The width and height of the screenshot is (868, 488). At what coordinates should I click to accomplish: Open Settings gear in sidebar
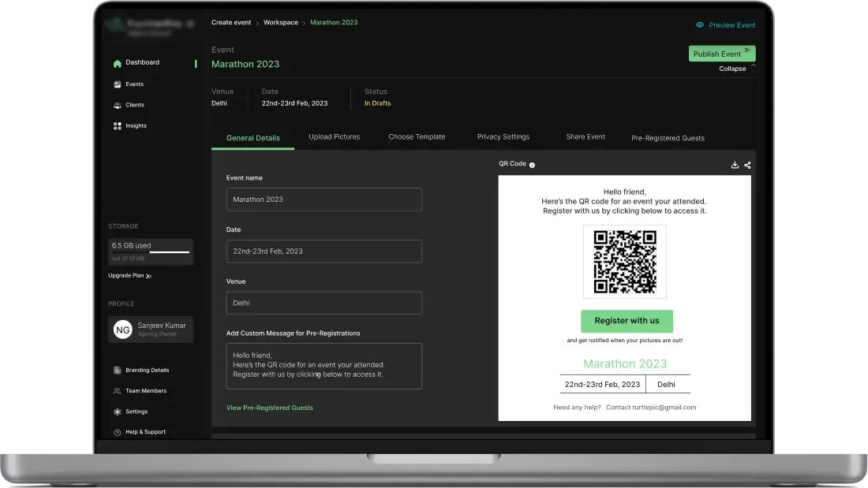pos(118,412)
